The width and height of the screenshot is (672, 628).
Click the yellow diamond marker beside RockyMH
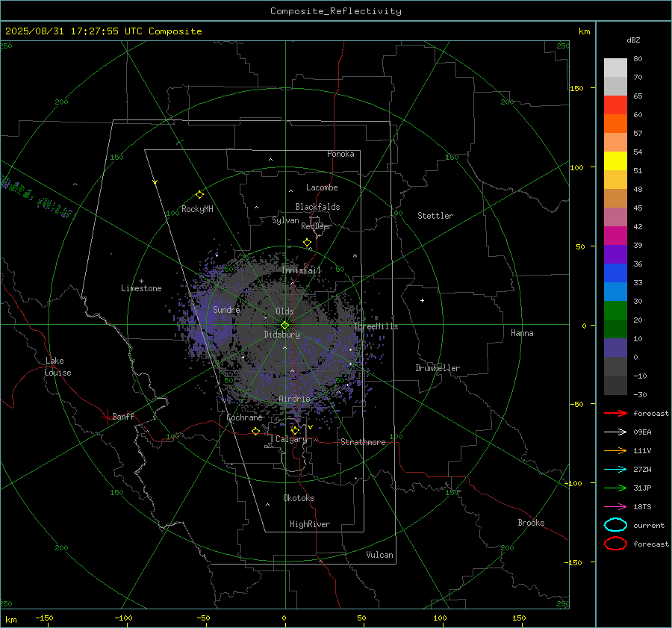(199, 195)
